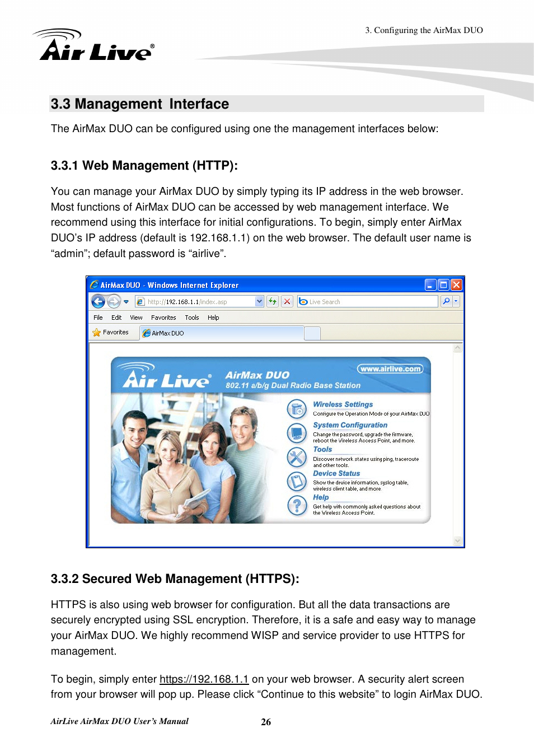Click the browser Forward arrow button

114,301
